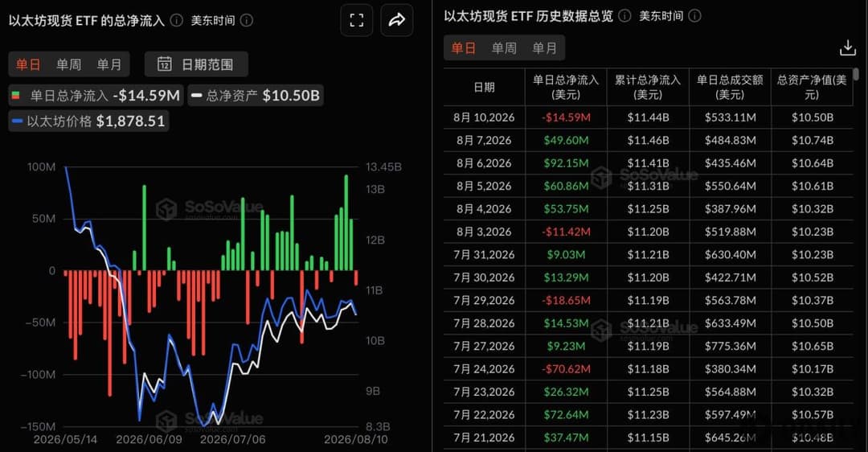Viewport: 868px width, 452px height.
Task: Toggle 单日总净流入 legend series
Action: tap(96, 95)
